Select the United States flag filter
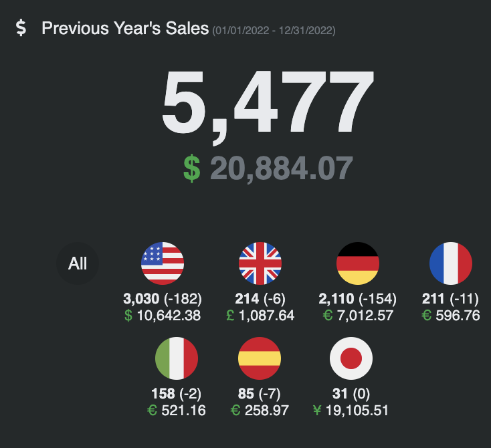491x448 pixels. (x=163, y=263)
